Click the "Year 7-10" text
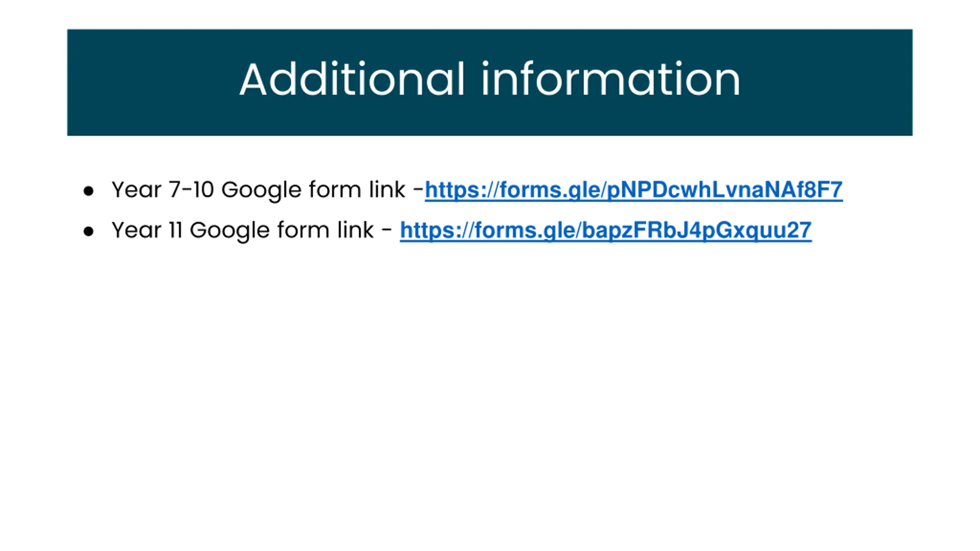Viewport: 980px width, 551px height. [163, 190]
